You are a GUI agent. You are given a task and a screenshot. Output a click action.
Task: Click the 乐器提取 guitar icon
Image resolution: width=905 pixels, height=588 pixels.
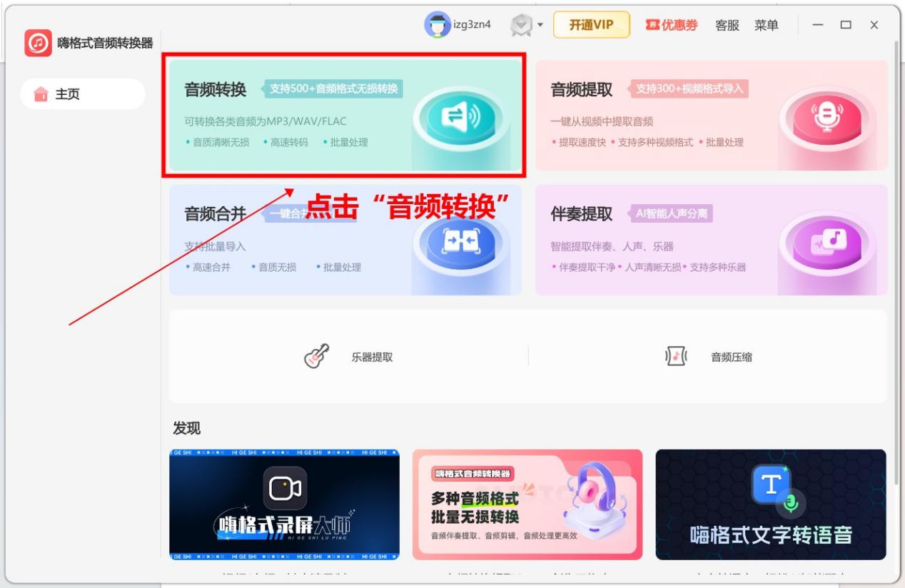click(317, 356)
